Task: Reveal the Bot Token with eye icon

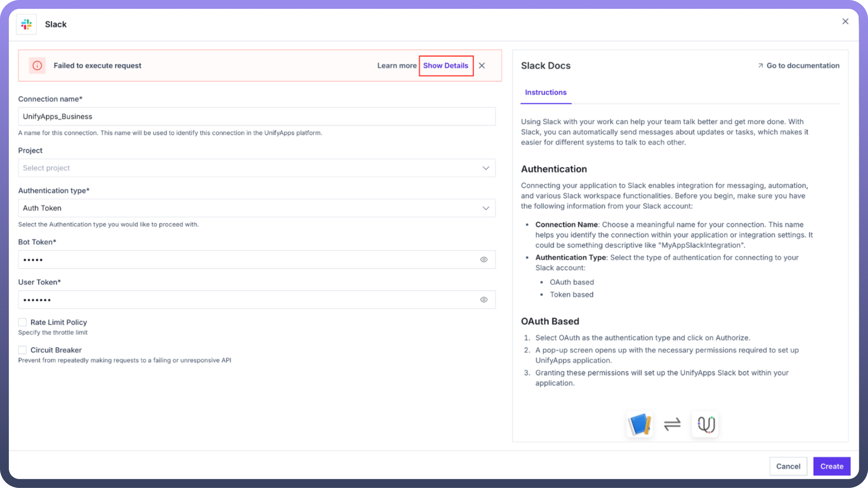Action: [484, 259]
